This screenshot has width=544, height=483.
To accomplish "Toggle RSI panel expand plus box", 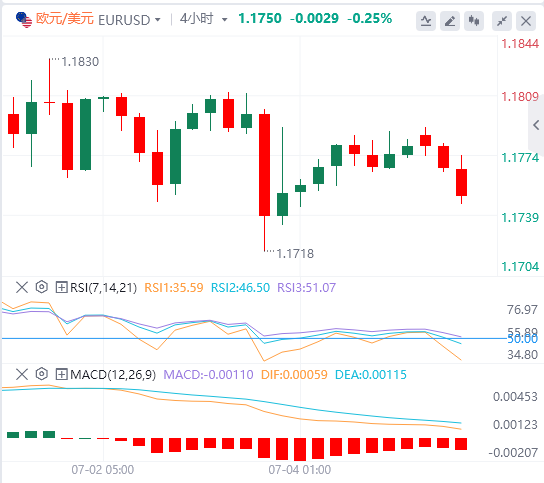I will (x=61, y=287).
